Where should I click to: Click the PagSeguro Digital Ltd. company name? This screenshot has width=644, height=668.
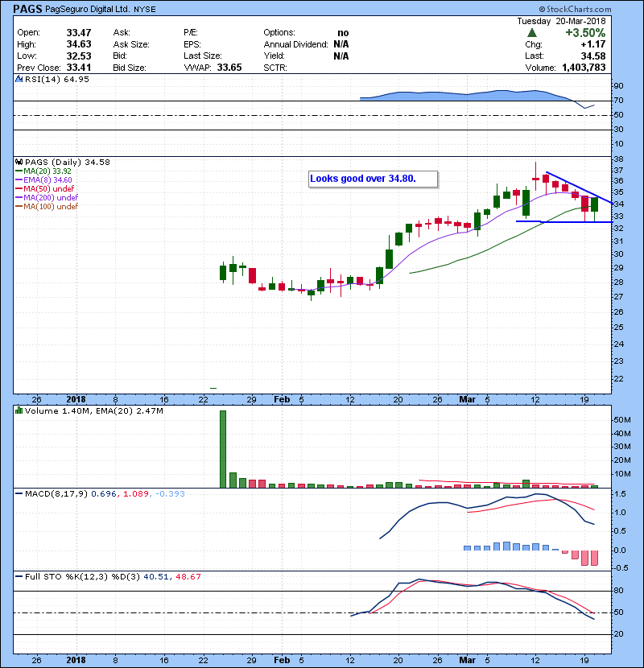pyautogui.click(x=88, y=9)
